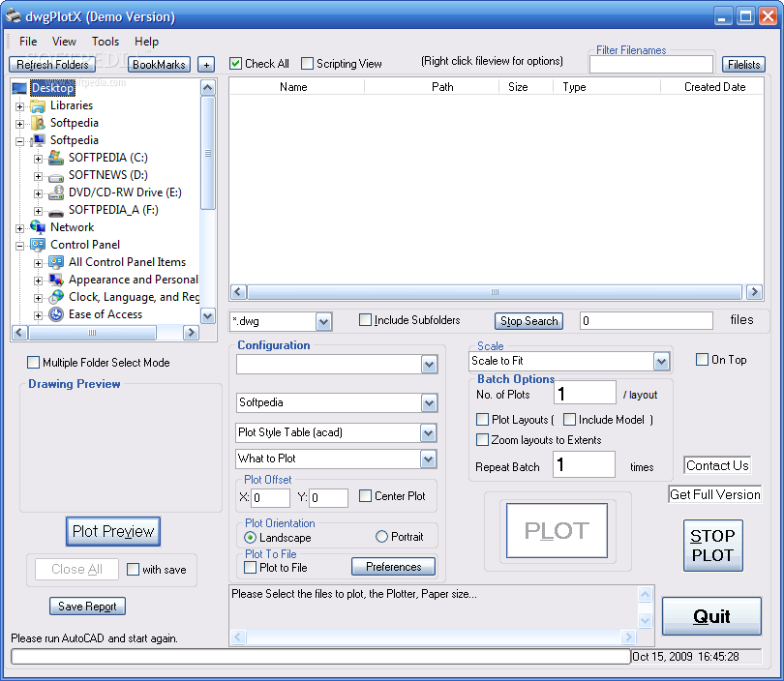Viewport: 784px width, 681px height.
Task: Open the Preferences button
Action: click(394, 567)
